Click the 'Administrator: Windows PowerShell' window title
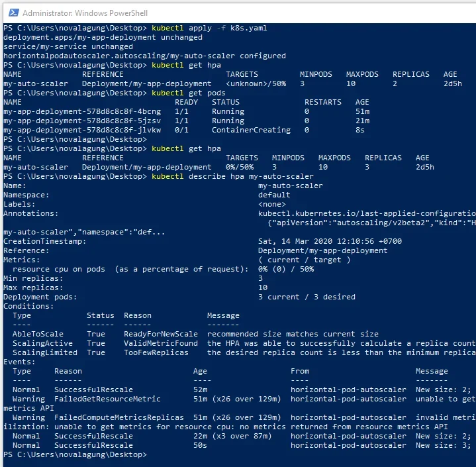This screenshot has width=476, height=467. pyautogui.click(x=85, y=13)
